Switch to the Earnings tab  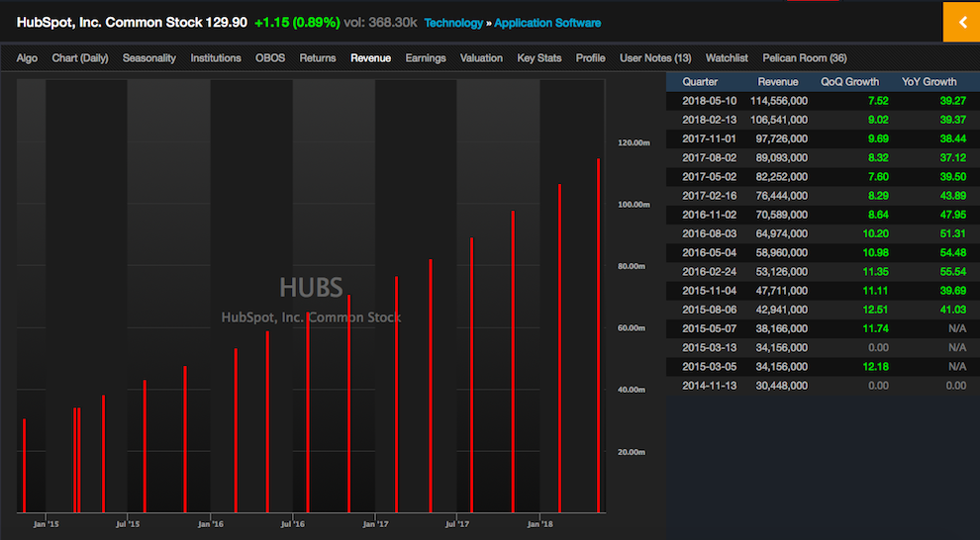[x=426, y=58]
